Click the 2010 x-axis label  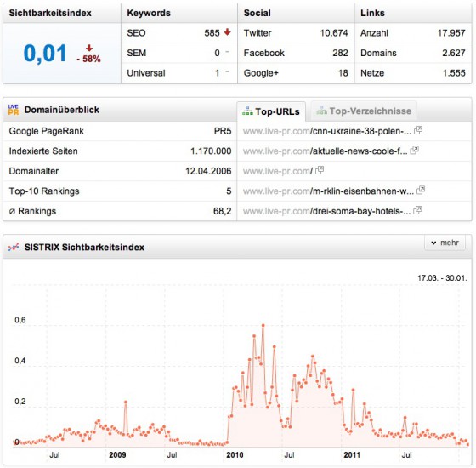coord(235,455)
